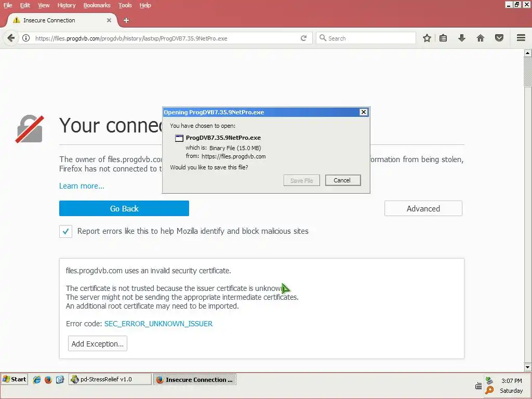Show bookmarks list icon
Viewport: 532px width, 399px height.
[x=443, y=38]
